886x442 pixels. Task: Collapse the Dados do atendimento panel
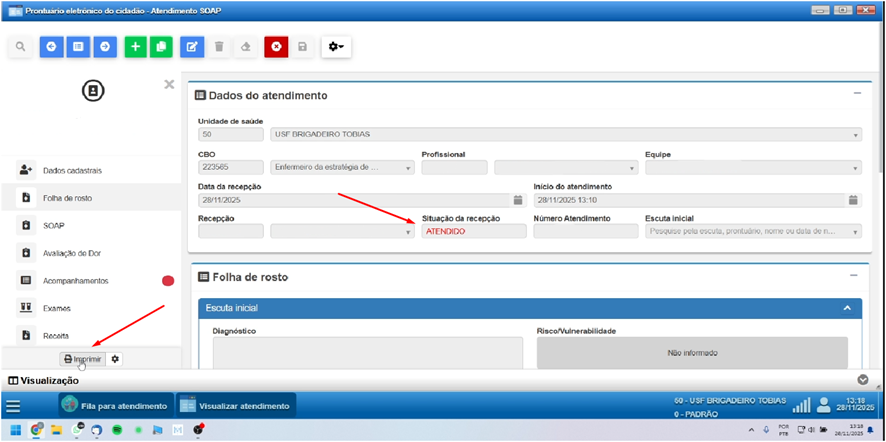[856, 94]
